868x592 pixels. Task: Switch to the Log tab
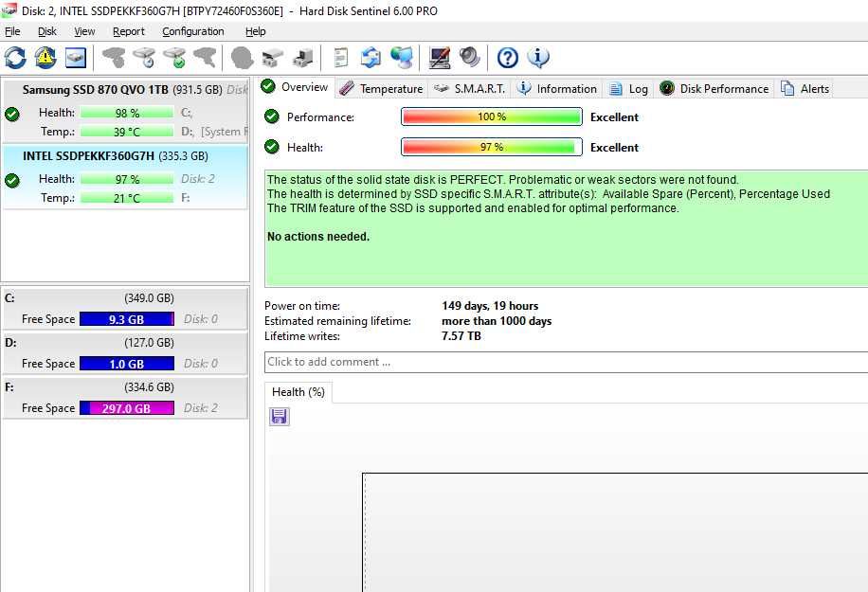628,88
